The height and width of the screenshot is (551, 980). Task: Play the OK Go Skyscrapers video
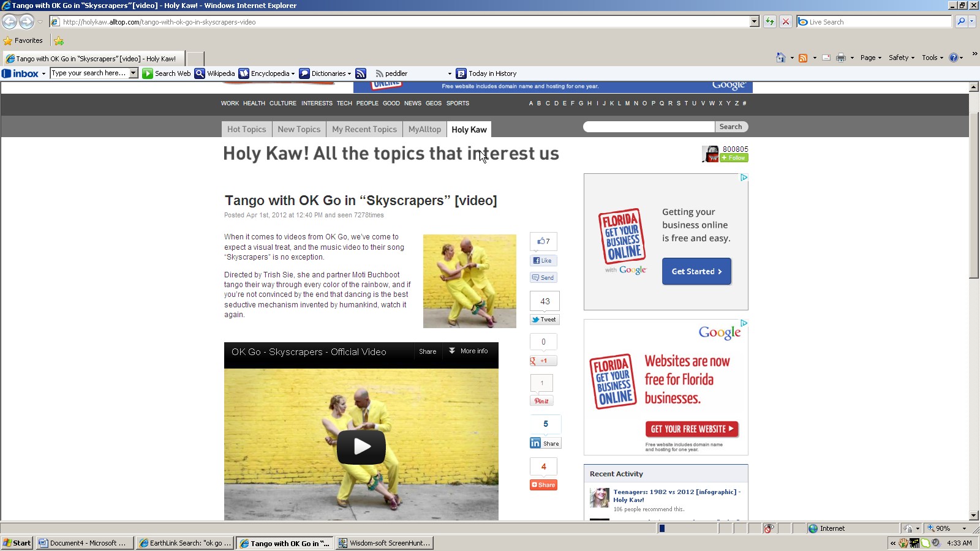click(x=361, y=447)
